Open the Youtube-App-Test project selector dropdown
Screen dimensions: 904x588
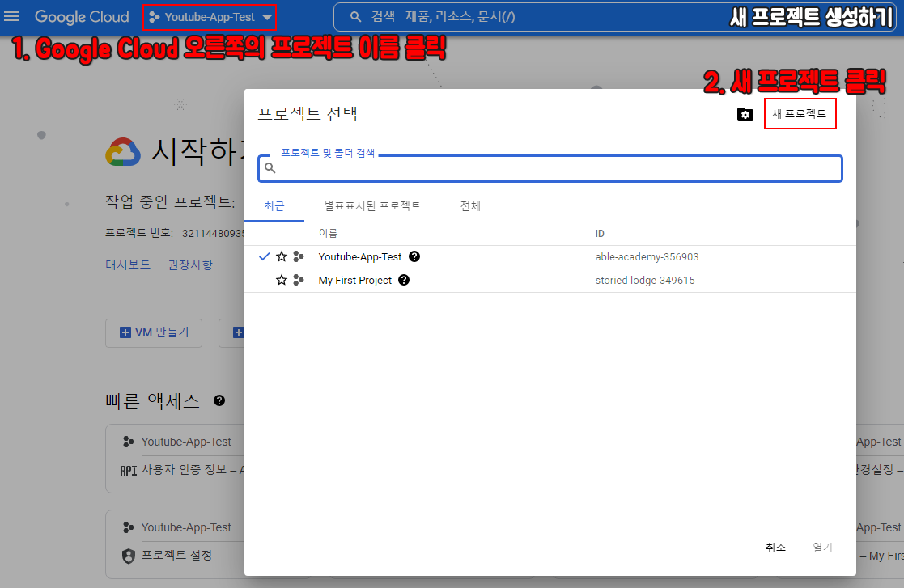[x=210, y=17]
